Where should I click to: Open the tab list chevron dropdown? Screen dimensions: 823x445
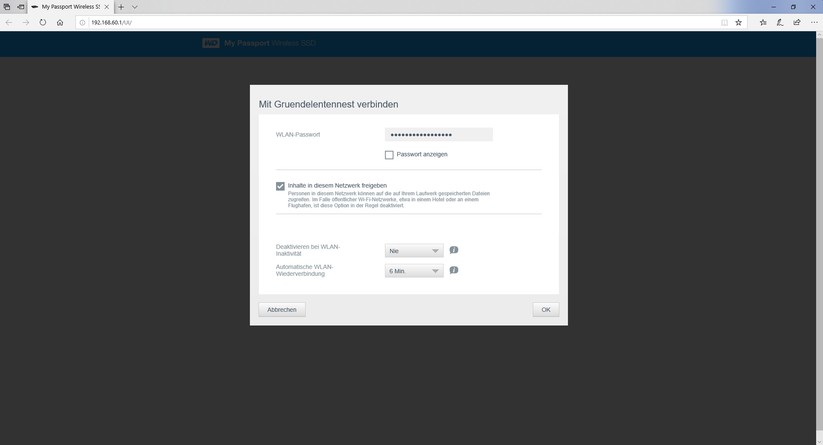135,7
